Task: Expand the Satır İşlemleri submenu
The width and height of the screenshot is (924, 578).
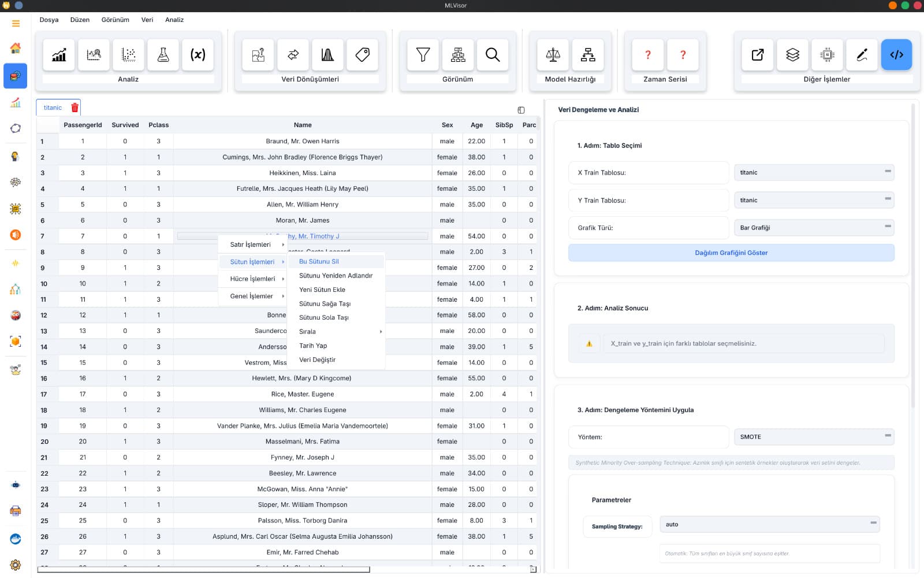Action: [x=253, y=244]
